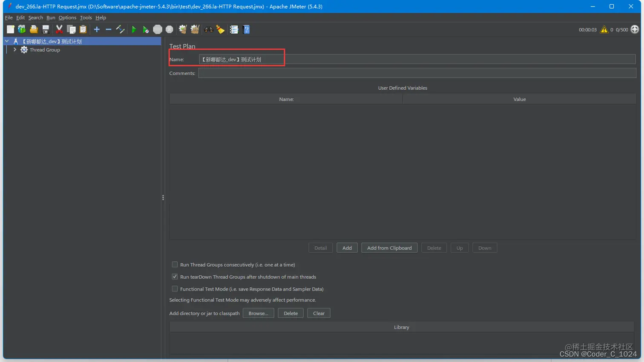Open the Search menu

click(x=36, y=17)
